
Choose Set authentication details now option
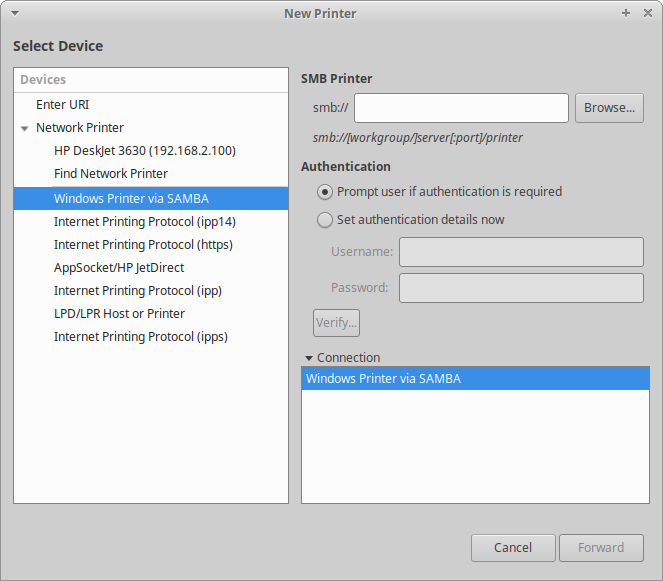point(325,220)
